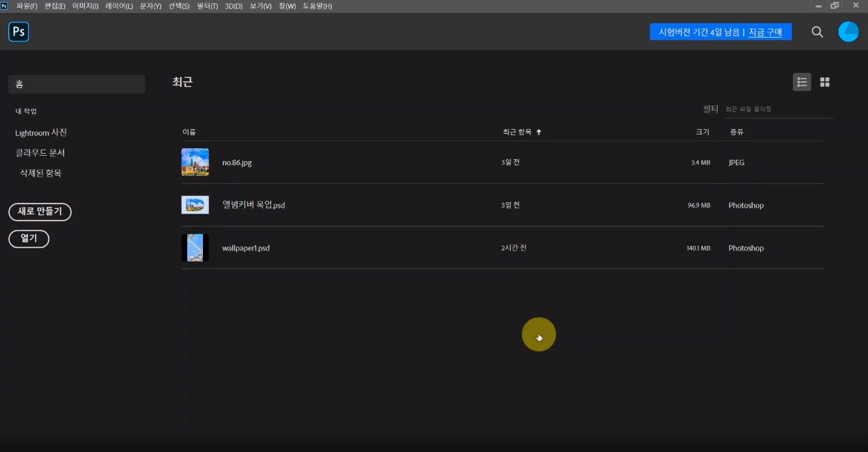
Task: Switch to grid view layout
Action: pos(824,82)
